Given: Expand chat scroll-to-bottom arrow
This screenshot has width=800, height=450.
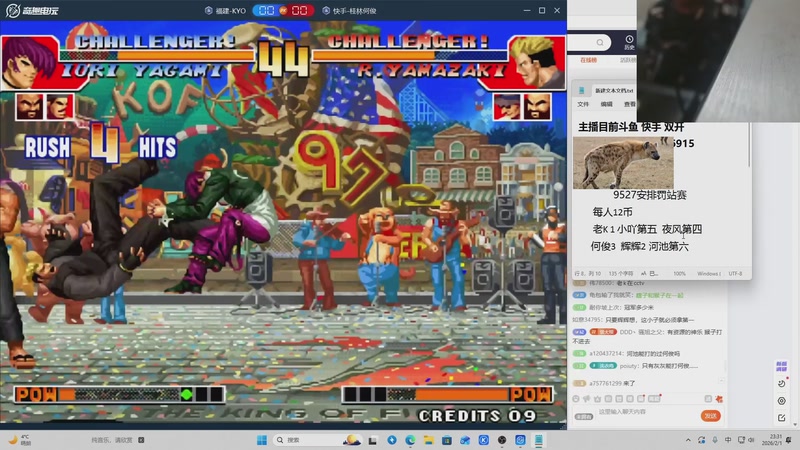Looking at the screenshot, I should click(x=721, y=381).
